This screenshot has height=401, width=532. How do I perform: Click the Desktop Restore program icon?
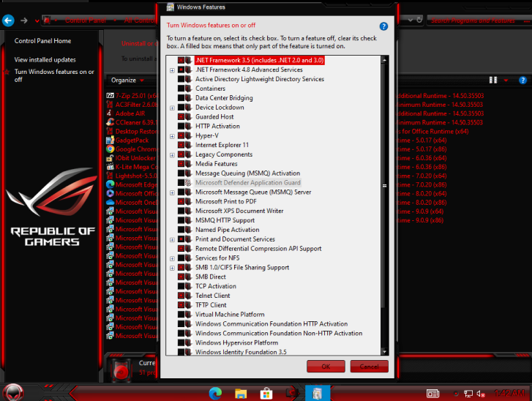point(110,131)
